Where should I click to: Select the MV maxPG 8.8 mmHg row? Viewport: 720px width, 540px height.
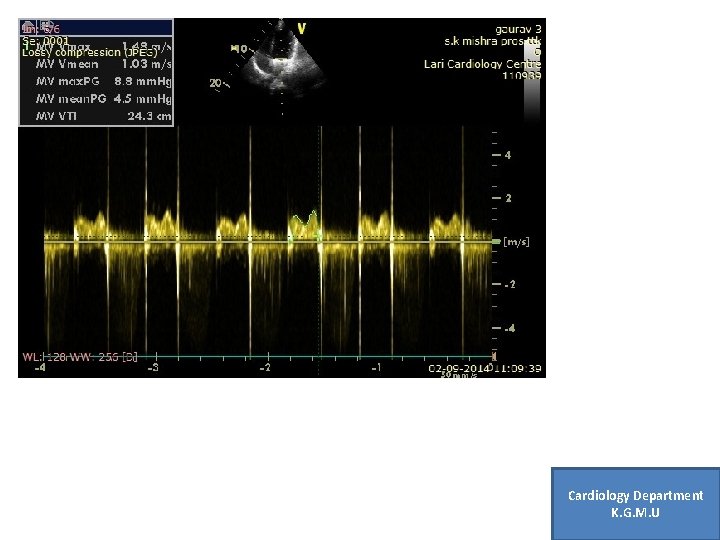(103, 82)
